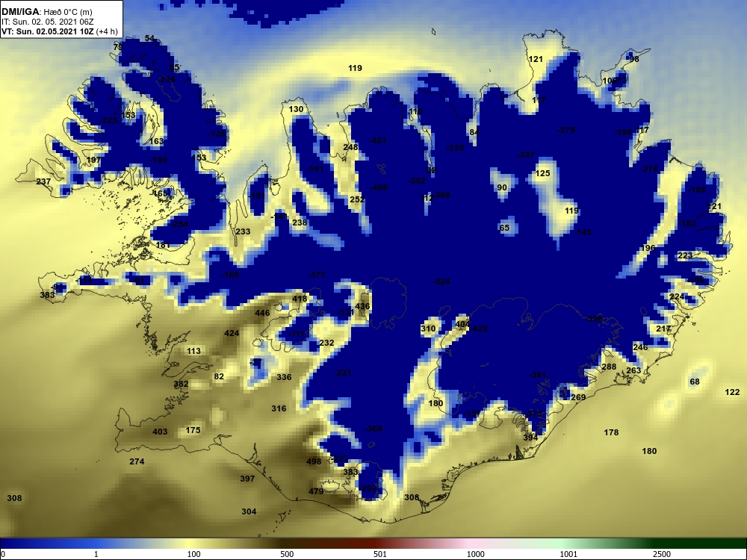Click the map value -524
The height and width of the screenshot is (560, 747).
pos(441,281)
